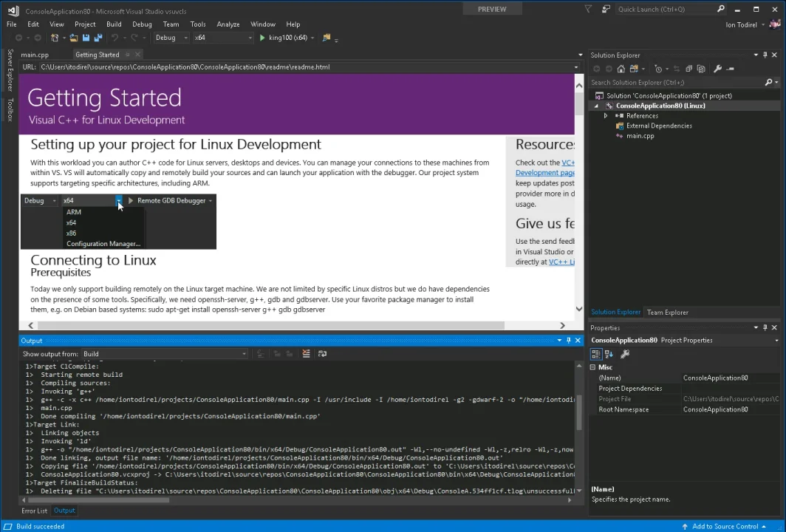The height and width of the screenshot is (532, 786).
Task: Pin the Getting Started tab
Action: click(127, 54)
